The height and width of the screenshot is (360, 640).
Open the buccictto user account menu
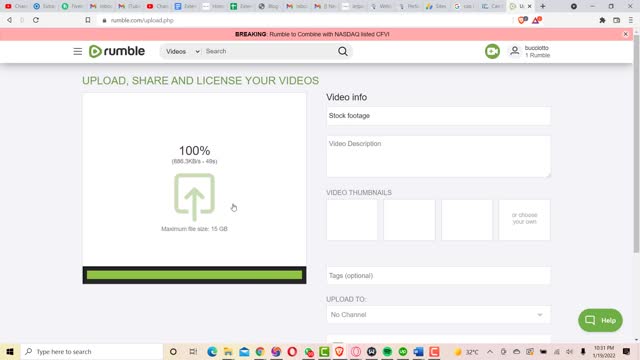click(530, 51)
